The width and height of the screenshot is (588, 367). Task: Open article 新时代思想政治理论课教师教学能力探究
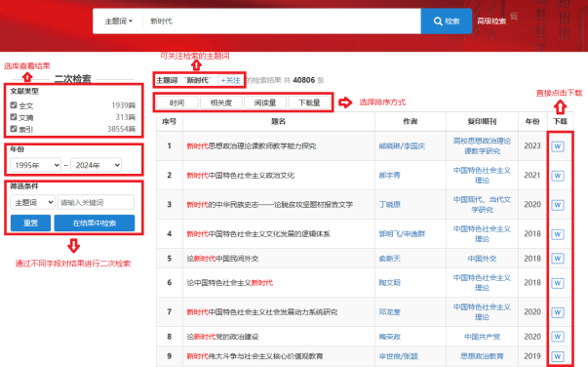click(252, 146)
